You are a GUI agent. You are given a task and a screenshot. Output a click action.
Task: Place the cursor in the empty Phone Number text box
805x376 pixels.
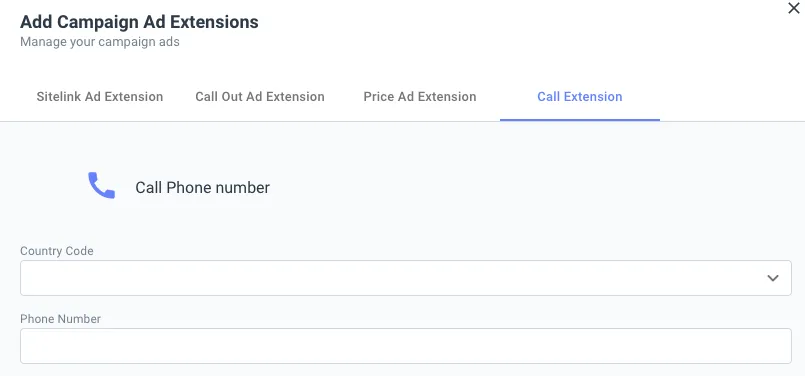(406, 346)
